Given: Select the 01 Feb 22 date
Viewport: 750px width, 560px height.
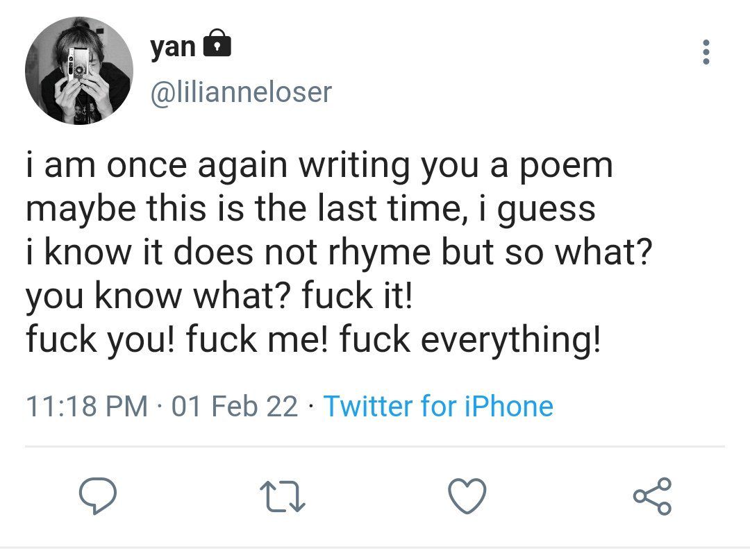Looking at the screenshot, I should pyautogui.click(x=235, y=406).
